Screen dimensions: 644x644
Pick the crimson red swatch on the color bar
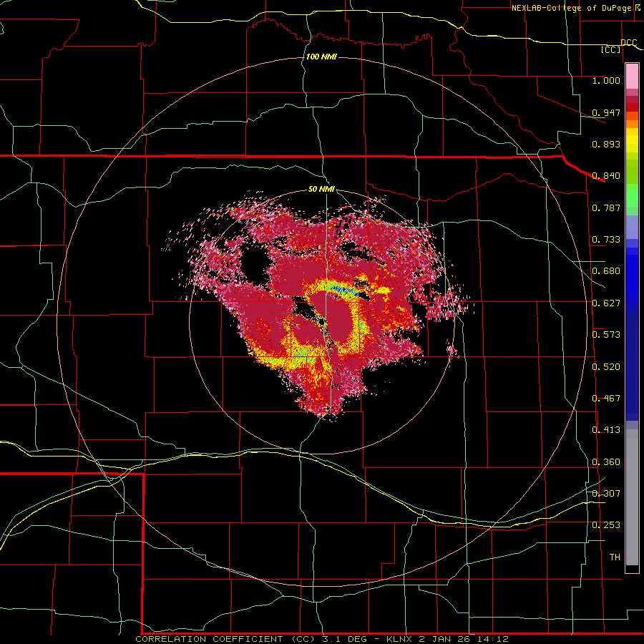[x=632, y=99]
